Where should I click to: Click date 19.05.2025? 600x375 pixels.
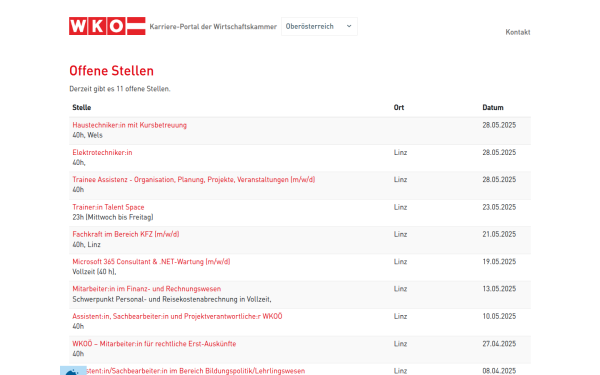click(x=499, y=262)
